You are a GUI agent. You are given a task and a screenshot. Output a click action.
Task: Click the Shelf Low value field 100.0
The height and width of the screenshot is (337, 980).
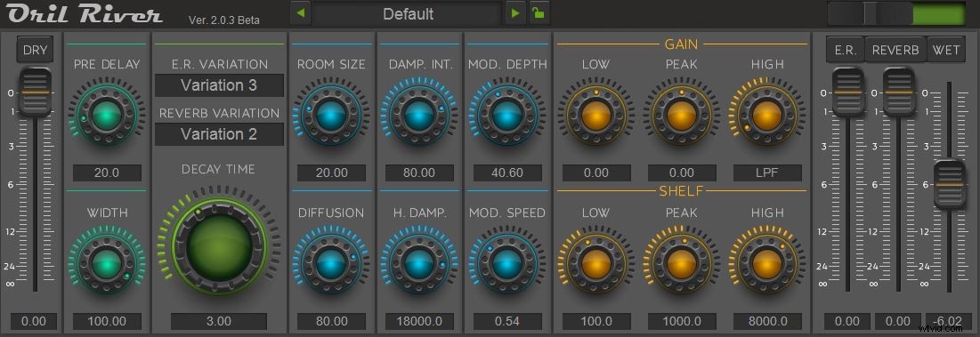coord(596,321)
